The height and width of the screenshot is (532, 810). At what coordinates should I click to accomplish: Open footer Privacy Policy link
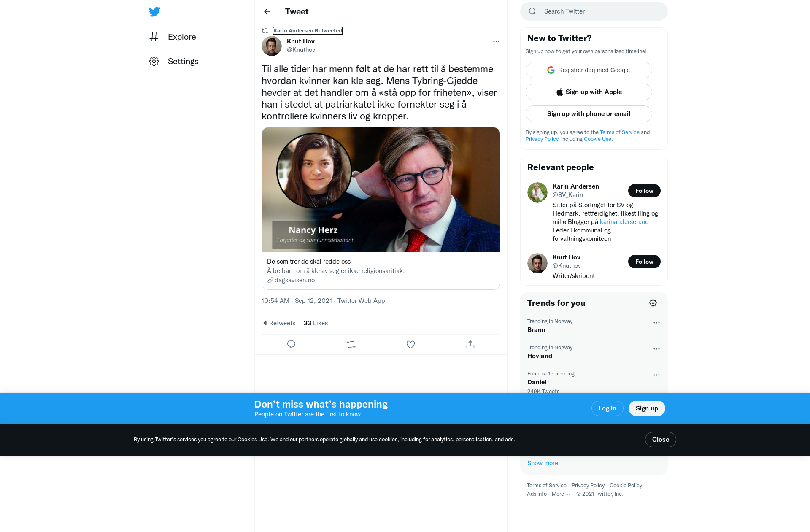[x=588, y=486]
